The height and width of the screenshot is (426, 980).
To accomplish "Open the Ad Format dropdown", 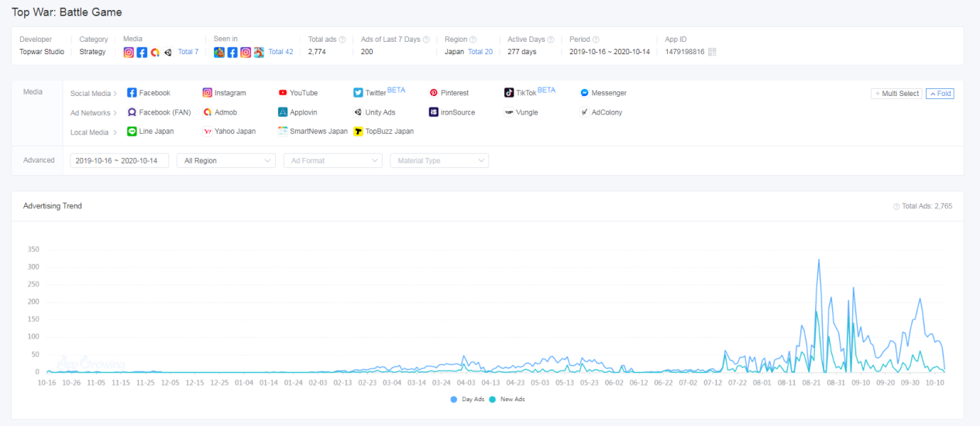I will point(332,160).
